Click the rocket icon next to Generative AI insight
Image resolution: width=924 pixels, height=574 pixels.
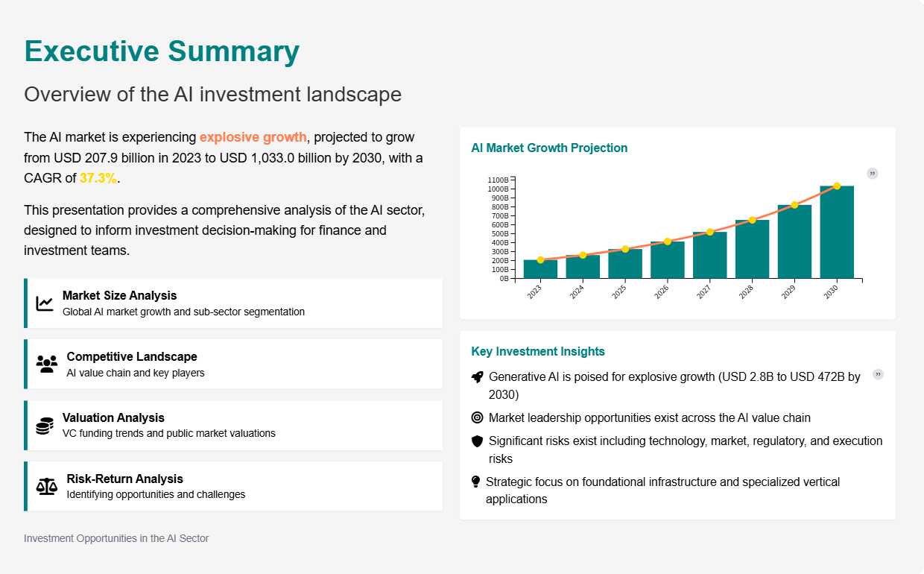(x=478, y=377)
